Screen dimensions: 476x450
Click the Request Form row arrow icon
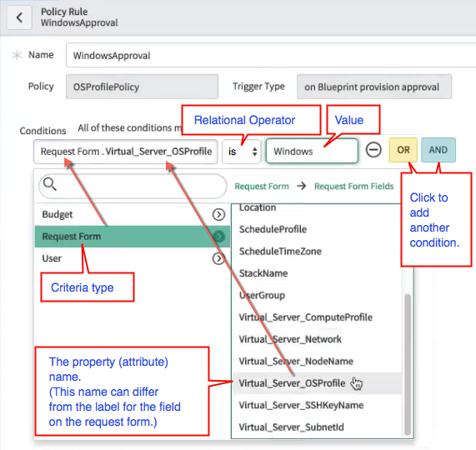pos(219,237)
